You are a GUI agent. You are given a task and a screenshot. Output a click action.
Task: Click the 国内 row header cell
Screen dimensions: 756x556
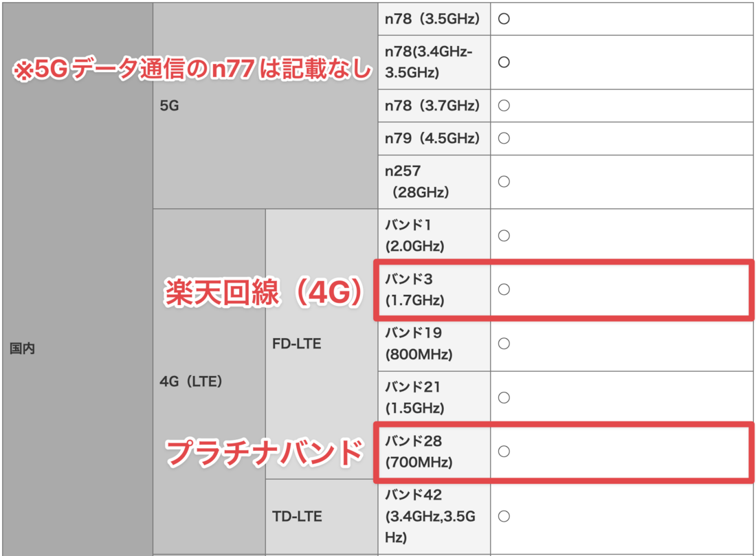[78, 279]
